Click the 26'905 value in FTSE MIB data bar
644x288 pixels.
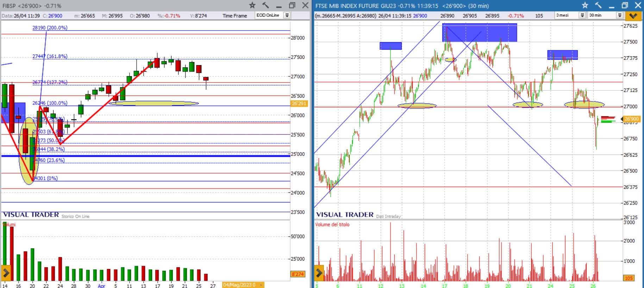coord(470,16)
